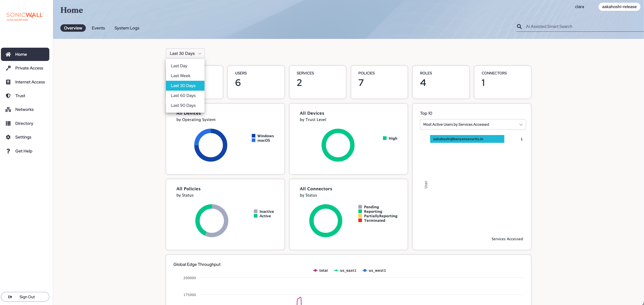The height and width of the screenshot is (305, 644).
Task: Click the Private Access key icon
Action: (x=8, y=68)
